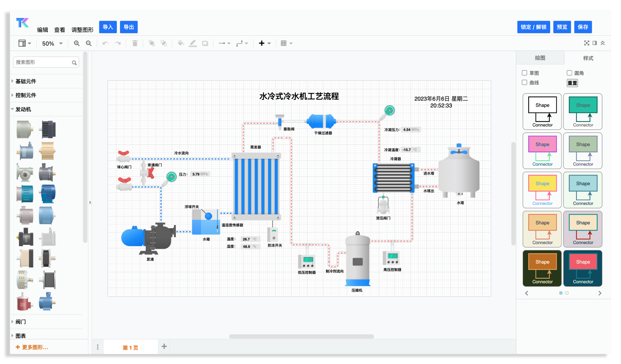
Task: Open the 调整图形 menu
Action: point(82,30)
